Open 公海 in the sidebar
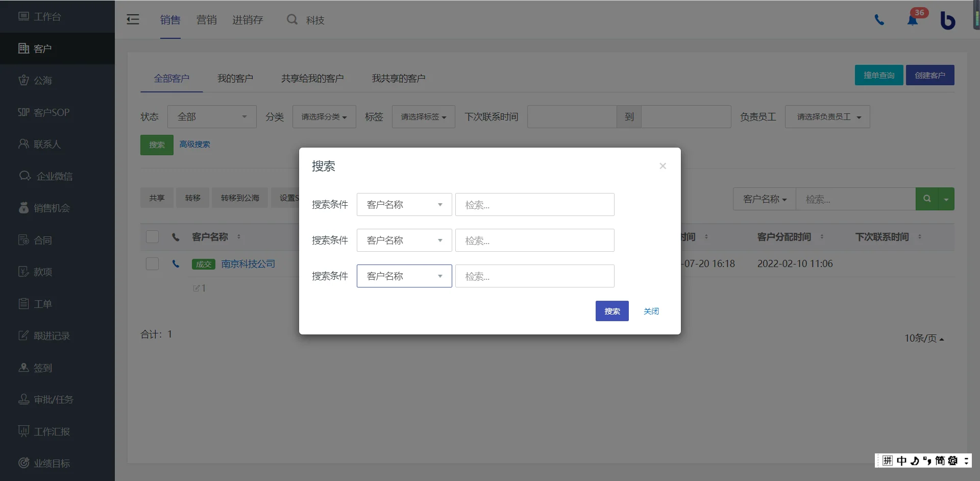The width and height of the screenshot is (980, 481). [57, 80]
